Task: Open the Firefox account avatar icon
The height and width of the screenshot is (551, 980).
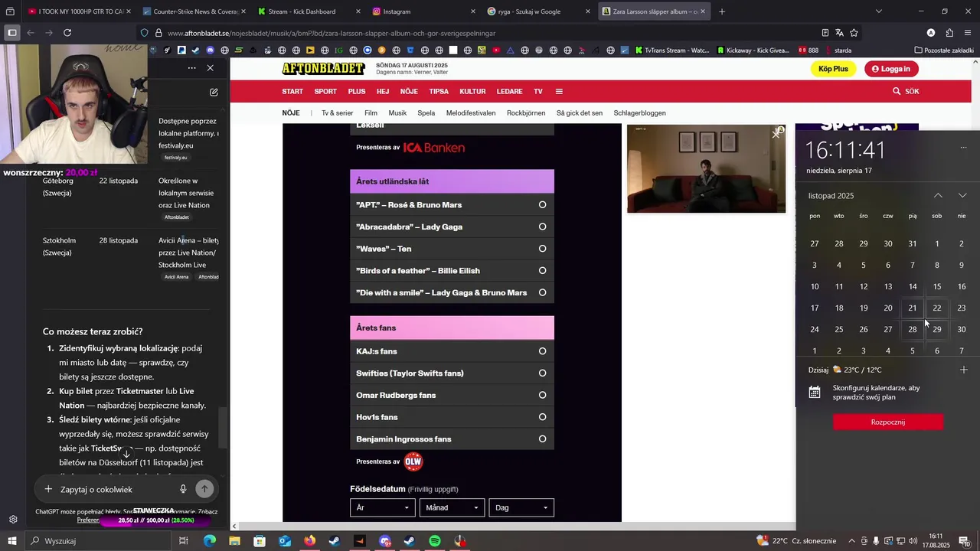Action: tap(931, 33)
